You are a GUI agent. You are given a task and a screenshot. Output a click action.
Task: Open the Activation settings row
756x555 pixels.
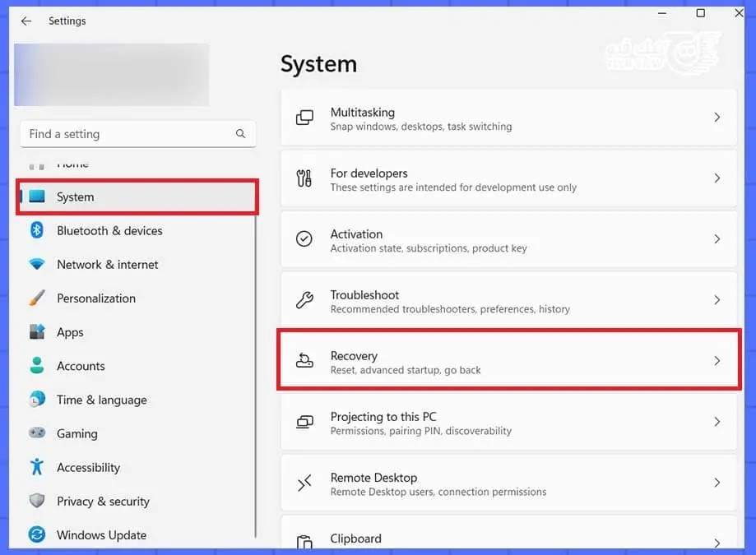tap(508, 239)
